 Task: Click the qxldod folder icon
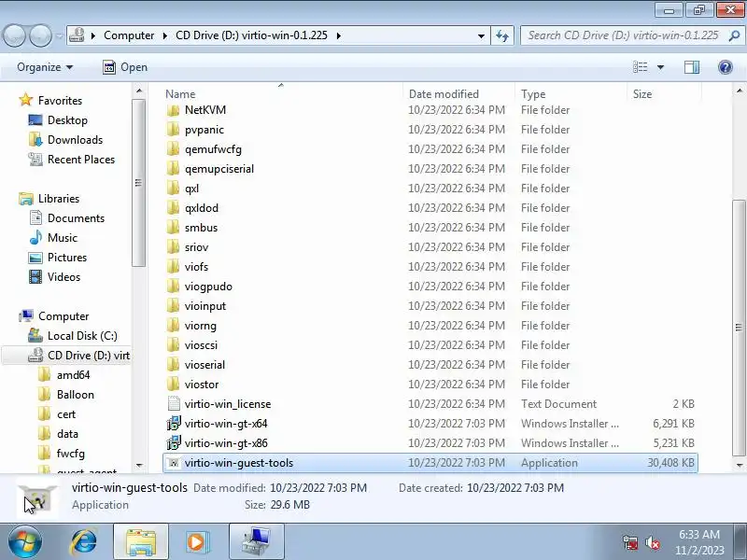(174, 208)
